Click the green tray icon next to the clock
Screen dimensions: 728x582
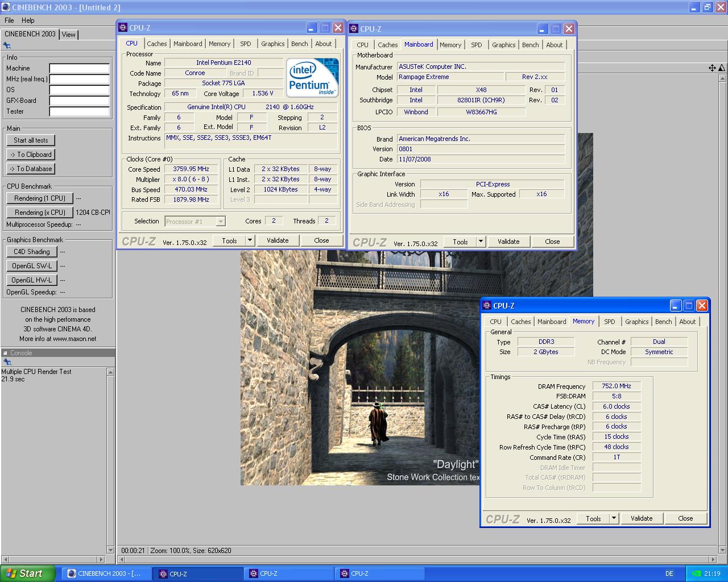click(697, 573)
